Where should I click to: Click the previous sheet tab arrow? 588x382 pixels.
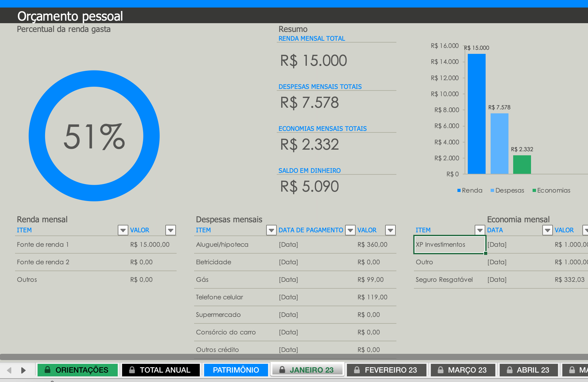[9, 370]
